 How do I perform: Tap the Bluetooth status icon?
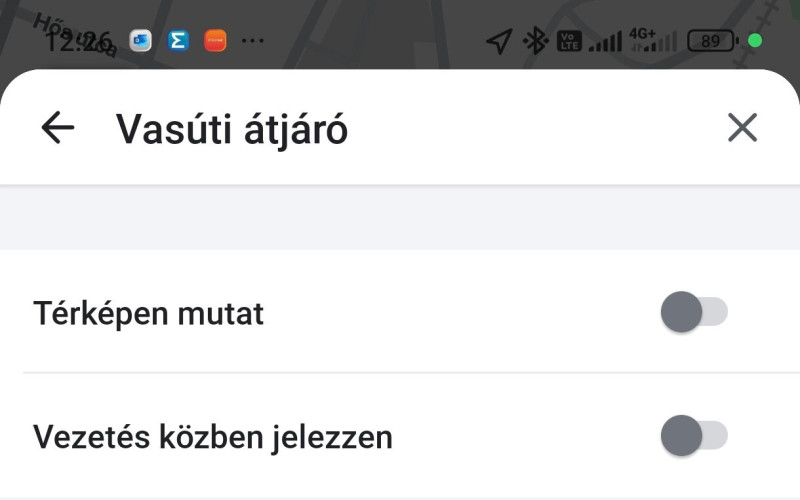pyautogui.click(x=537, y=41)
